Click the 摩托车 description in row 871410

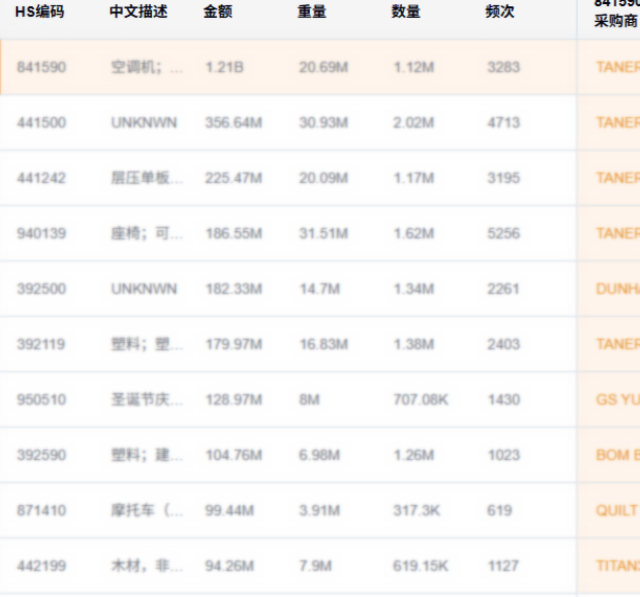click(x=147, y=511)
